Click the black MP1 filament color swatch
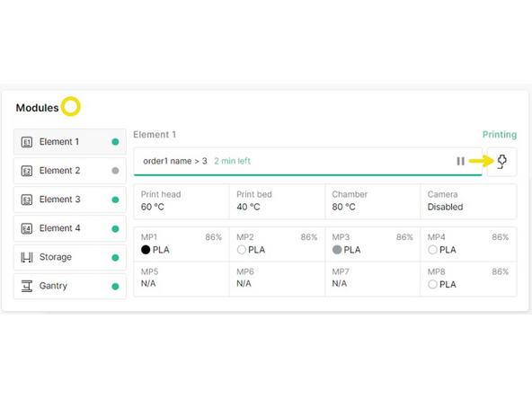Screen dimensions: 532x399 [x=146, y=250]
